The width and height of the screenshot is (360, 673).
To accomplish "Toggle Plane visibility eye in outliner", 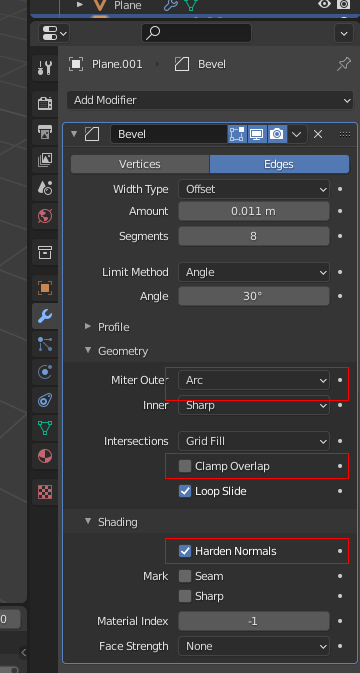I will (324, 5).
